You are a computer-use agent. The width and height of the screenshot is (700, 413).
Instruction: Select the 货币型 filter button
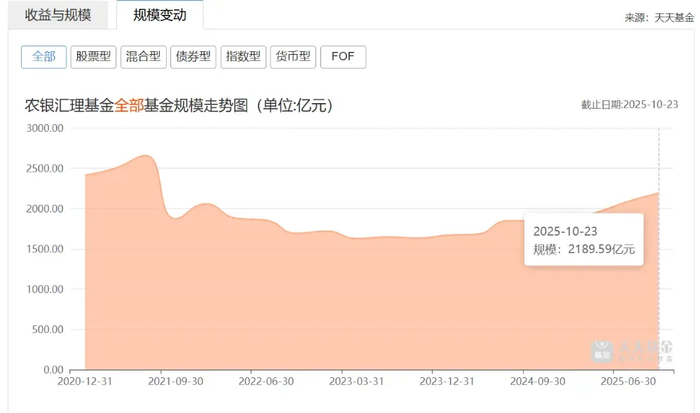click(293, 57)
